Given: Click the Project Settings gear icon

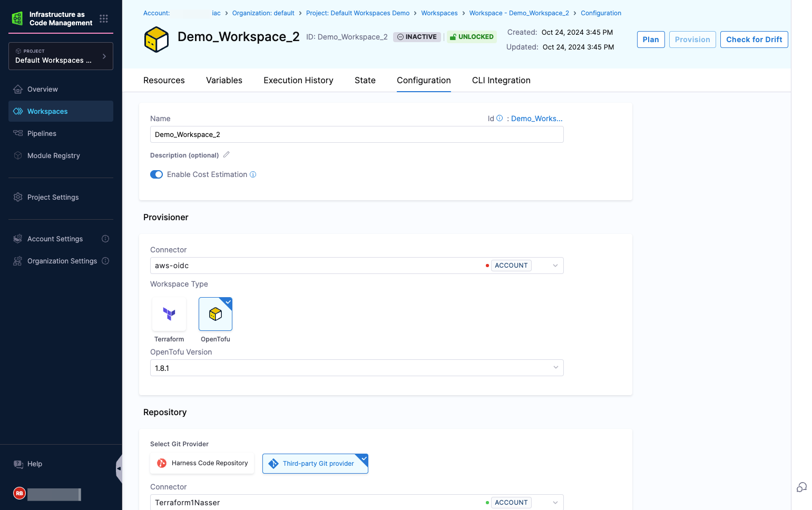Looking at the screenshot, I should pyautogui.click(x=18, y=197).
